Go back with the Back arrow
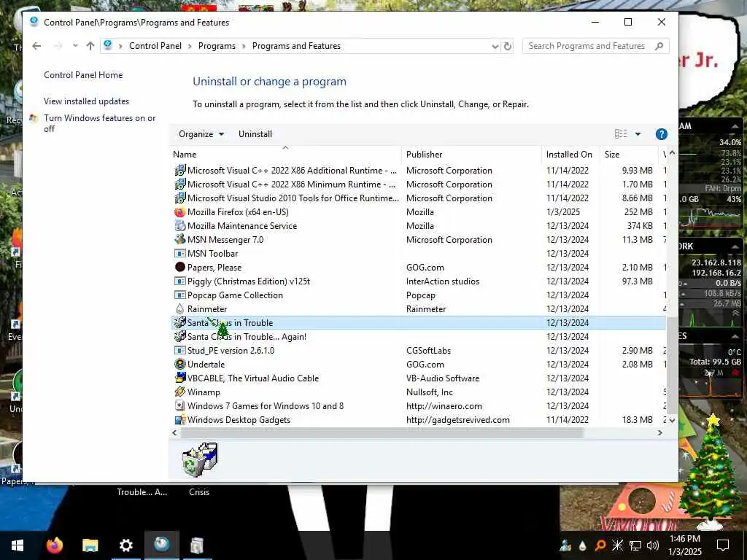This screenshot has width=747, height=560. tap(36, 46)
